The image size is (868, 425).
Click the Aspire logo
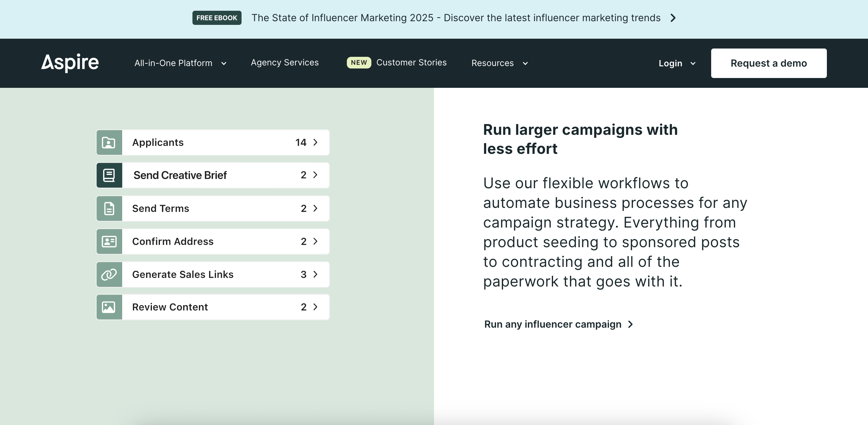tap(70, 63)
